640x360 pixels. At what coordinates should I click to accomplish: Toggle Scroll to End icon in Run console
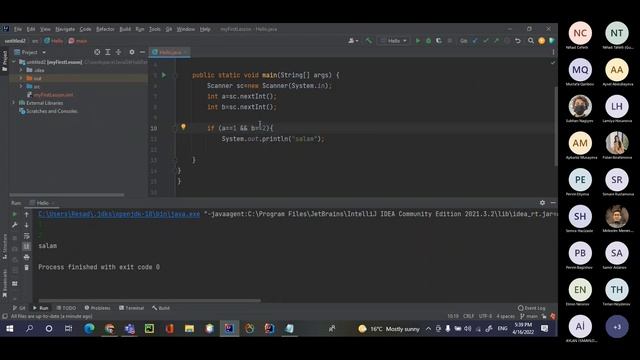pos(27,247)
